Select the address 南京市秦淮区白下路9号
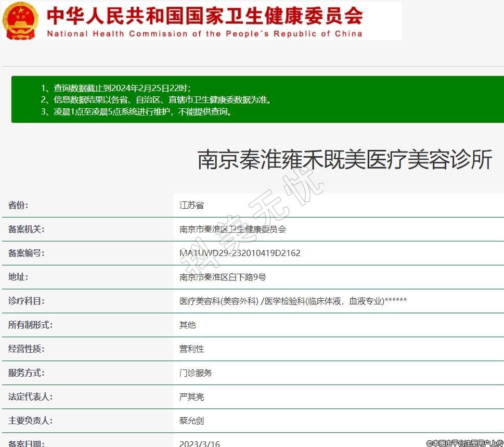Screen dimensions: 504x447 (223, 277)
